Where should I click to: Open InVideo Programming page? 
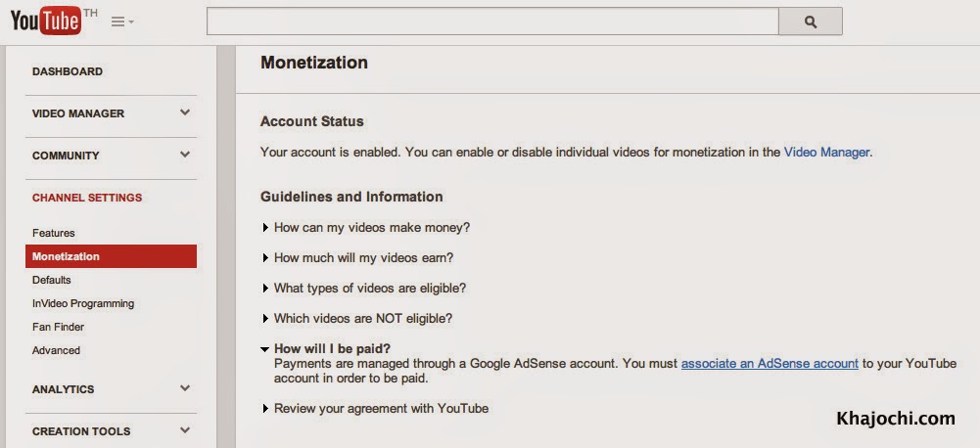(83, 303)
